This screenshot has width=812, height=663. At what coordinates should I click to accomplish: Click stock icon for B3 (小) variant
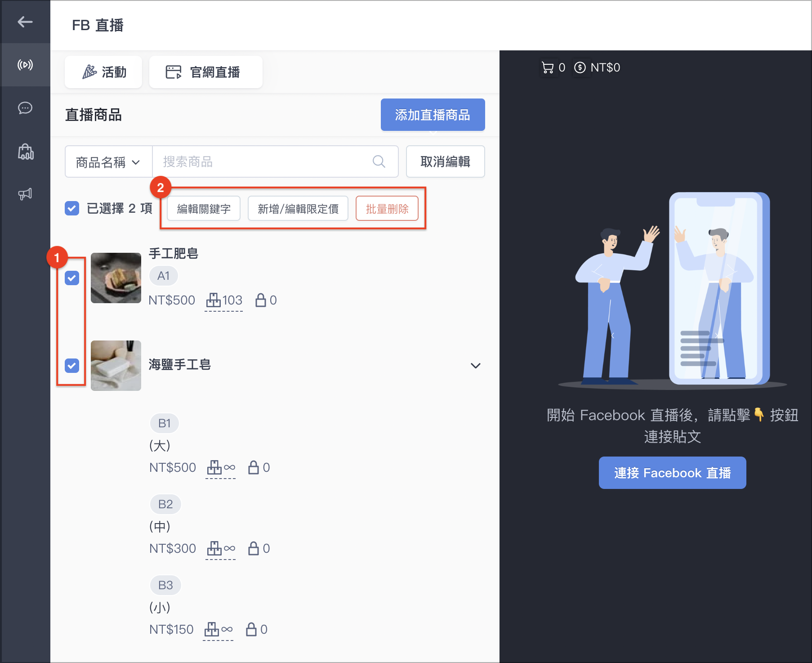[212, 629]
